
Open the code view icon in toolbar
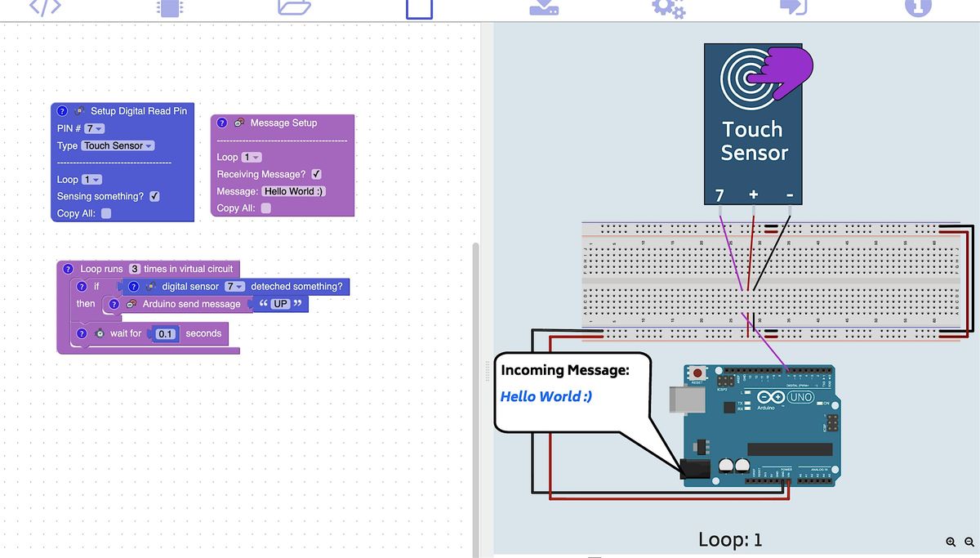pos(45,7)
